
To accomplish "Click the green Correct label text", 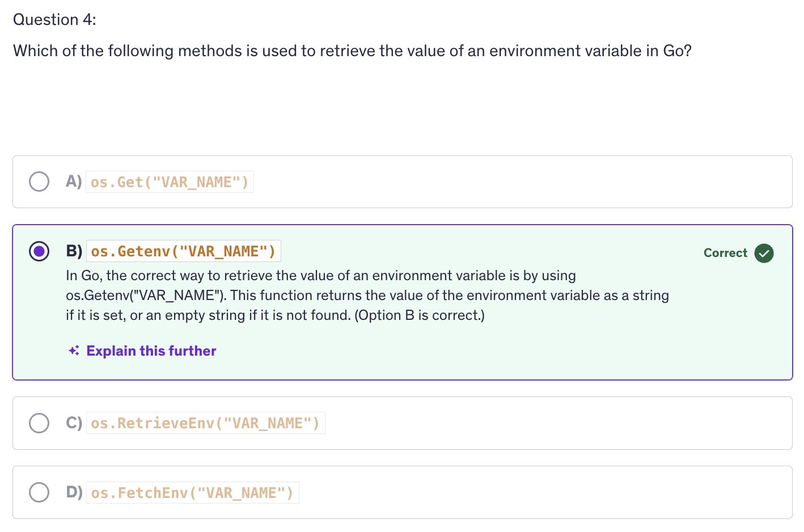I will pos(725,253).
